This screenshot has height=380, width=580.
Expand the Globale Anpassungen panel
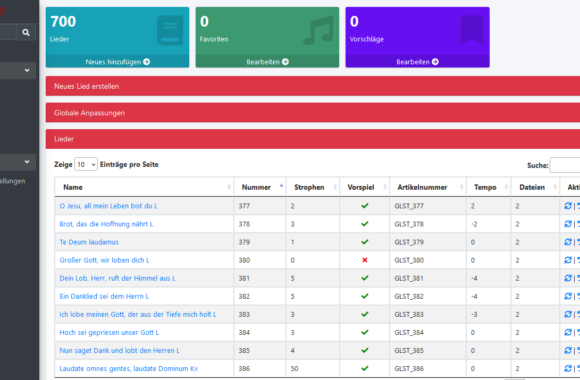click(313, 113)
